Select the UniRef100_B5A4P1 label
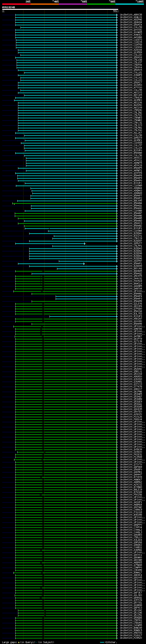The width and height of the screenshot is (146, 644). pos(131,263)
